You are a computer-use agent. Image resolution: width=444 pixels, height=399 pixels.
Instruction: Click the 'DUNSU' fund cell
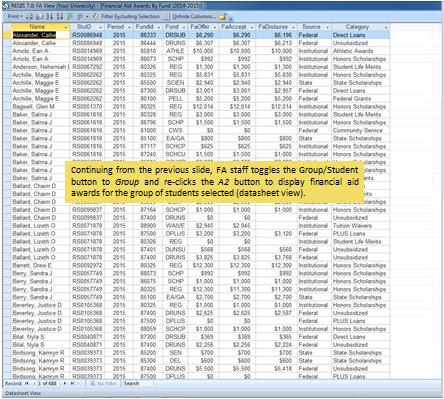[175, 249]
